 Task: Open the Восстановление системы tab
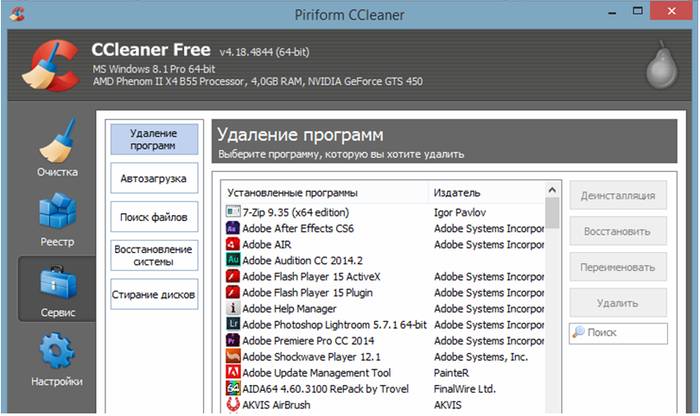point(154,255)
